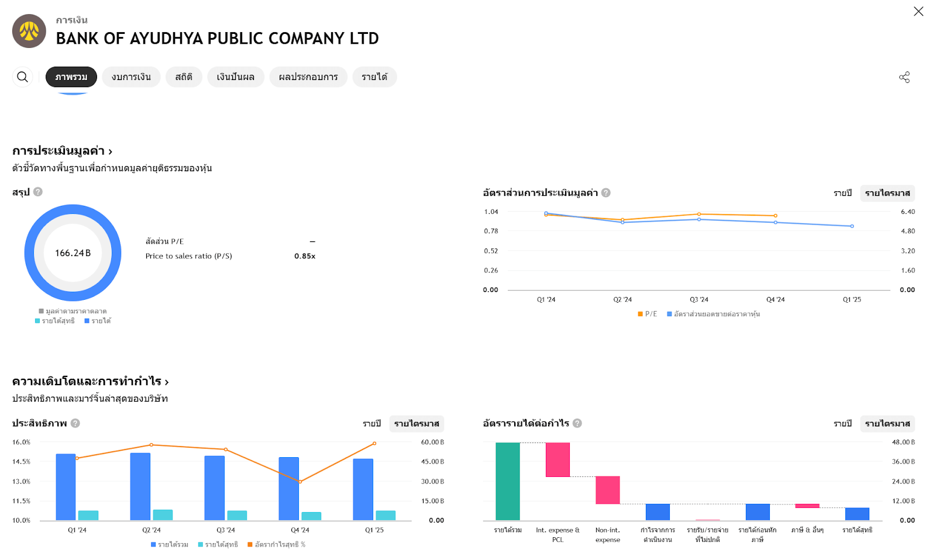Open help icon beside อัตราส่วนการประเมินมูลค่า
The image size is (936, 560).
click(606, 193)
